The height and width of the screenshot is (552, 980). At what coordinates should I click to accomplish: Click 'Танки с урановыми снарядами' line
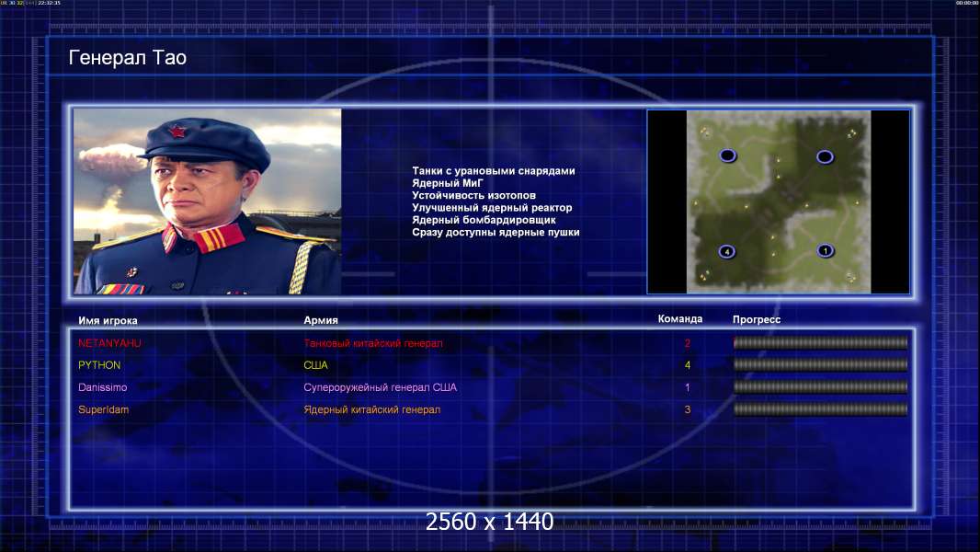[493, 171]
